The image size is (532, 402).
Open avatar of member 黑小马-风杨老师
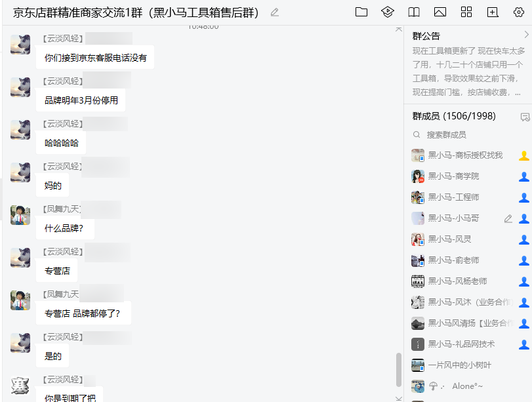pos(418,281)
